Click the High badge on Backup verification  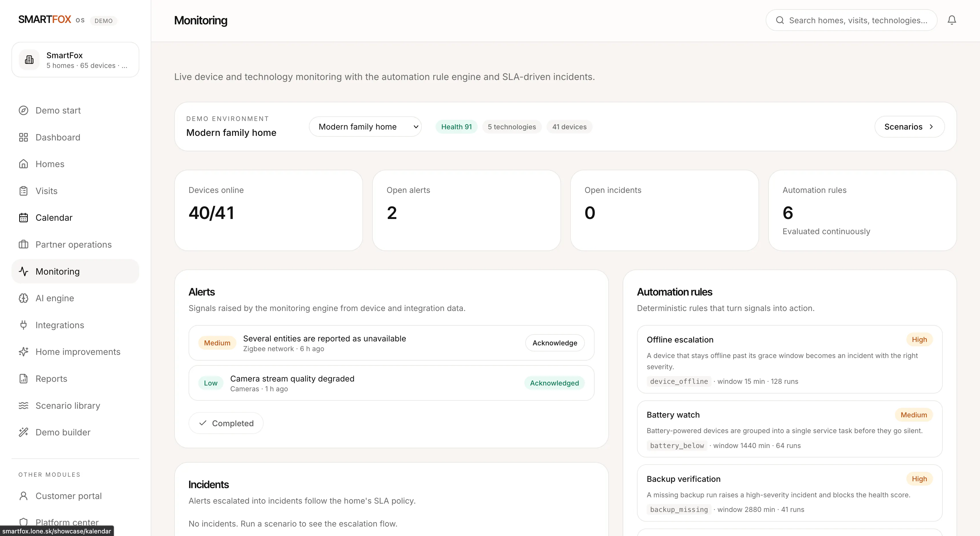click(919, 479)
